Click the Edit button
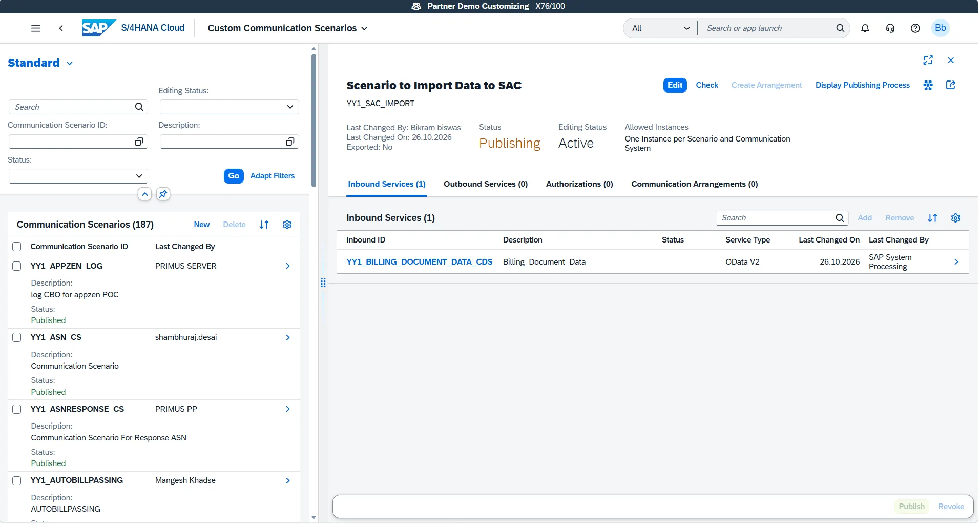 click(x=675, y=85)
